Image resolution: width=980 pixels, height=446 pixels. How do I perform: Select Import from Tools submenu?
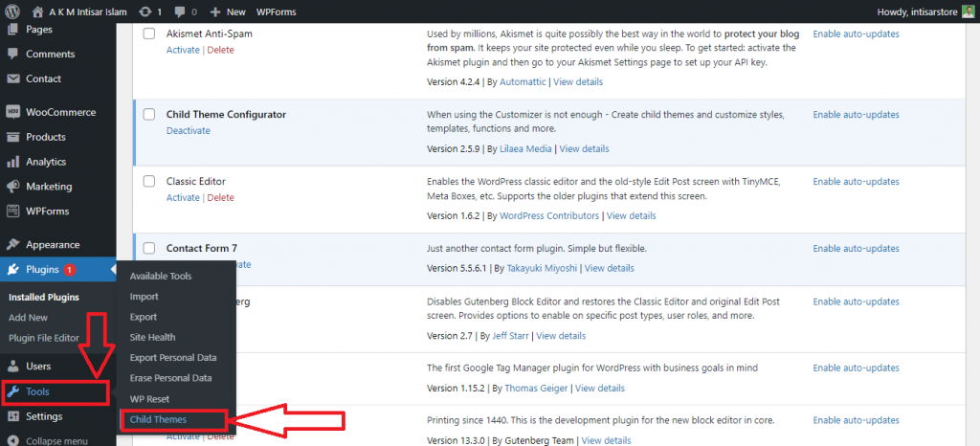click(x=144, y=297)
